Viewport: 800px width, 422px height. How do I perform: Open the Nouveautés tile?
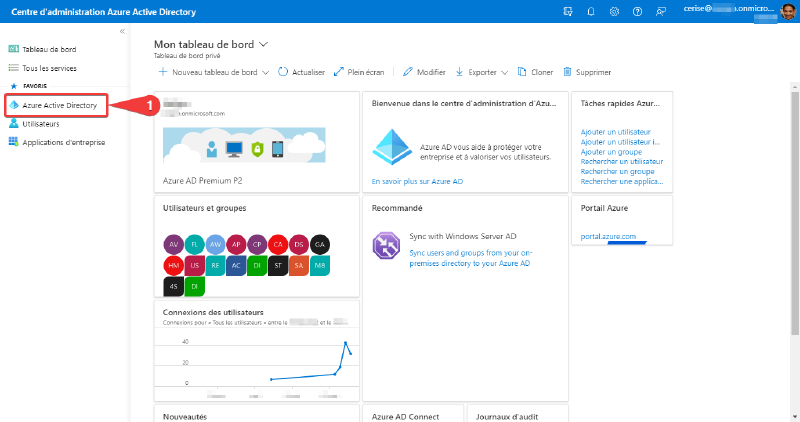coord(257,414)
